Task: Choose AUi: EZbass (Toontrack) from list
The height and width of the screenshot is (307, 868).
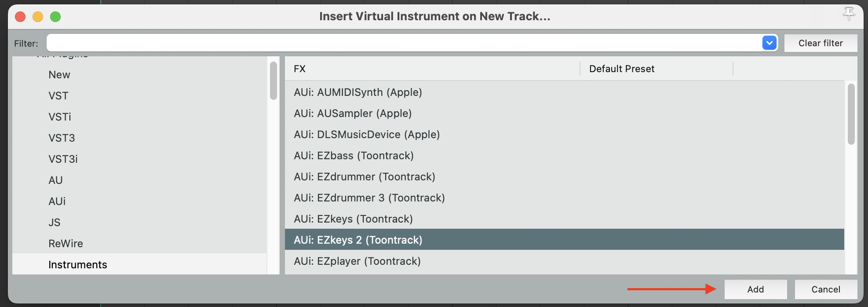Action: point(354,156)
